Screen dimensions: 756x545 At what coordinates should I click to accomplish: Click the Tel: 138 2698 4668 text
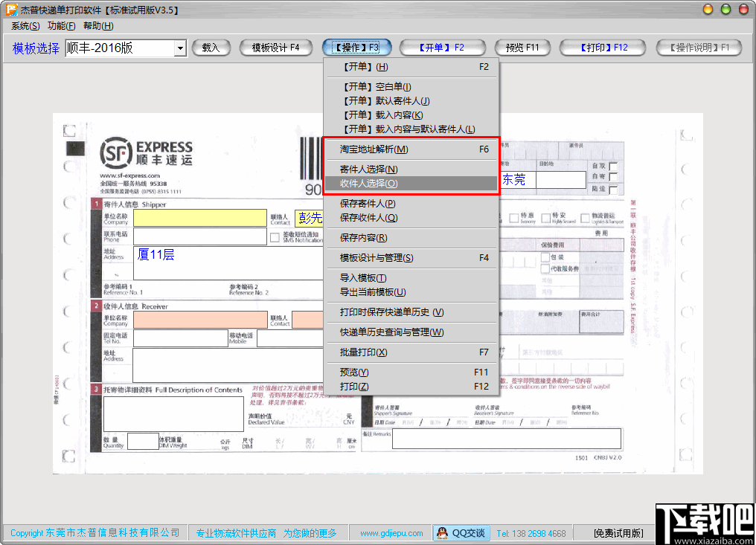531,533
